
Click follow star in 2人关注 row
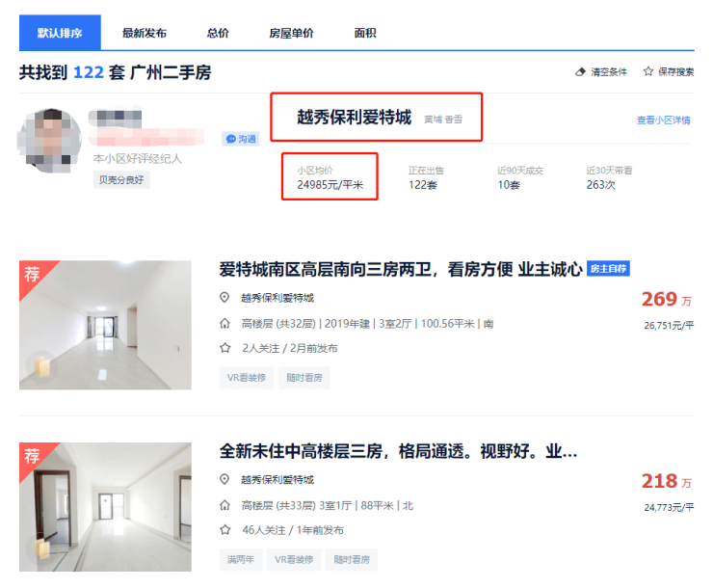click(224, 348)
